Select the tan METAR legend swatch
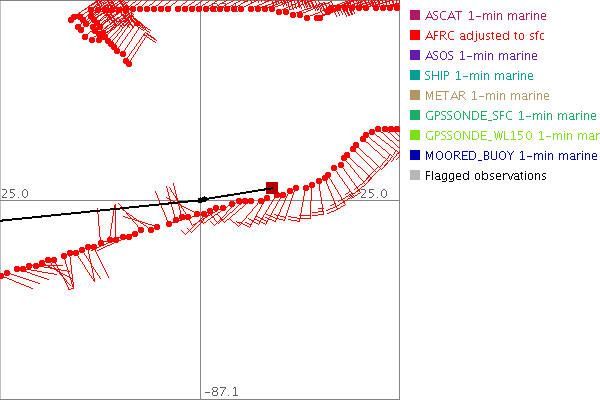600x400 pixels. click(x=415, y=96)
